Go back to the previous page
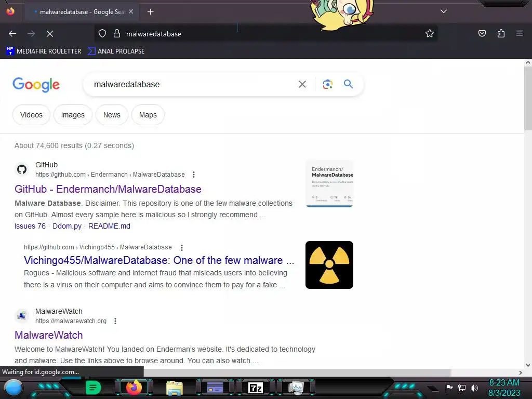The width and height of the screenshot is (532, 399). click(12, 34)
